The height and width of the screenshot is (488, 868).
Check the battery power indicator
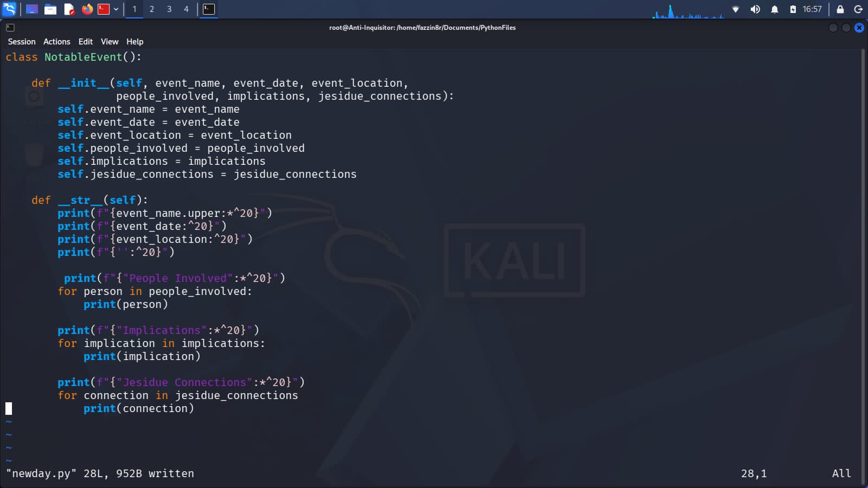793,9
